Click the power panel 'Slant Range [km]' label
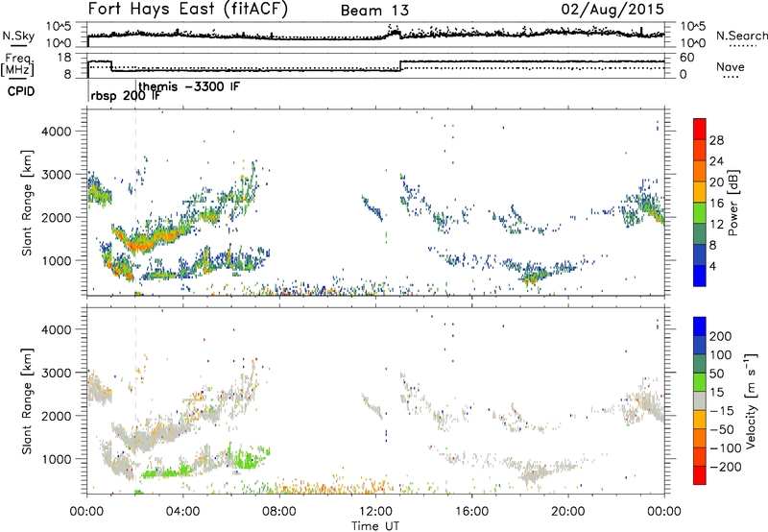The height and width of the screenshot is (532, 768). pos(27,203)
